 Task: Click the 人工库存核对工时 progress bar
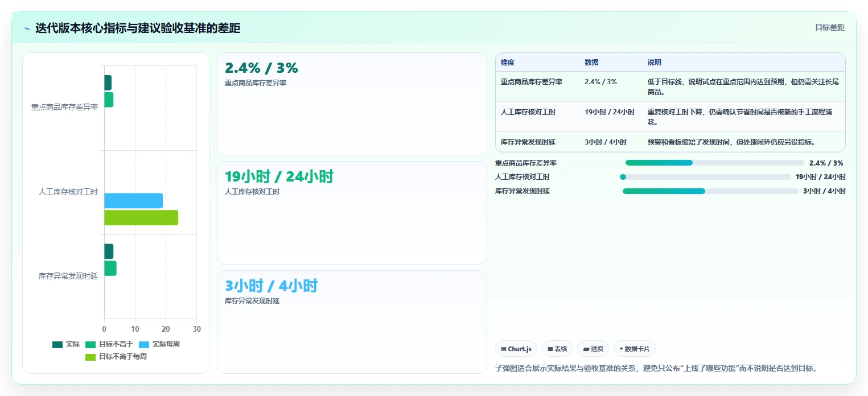point(705,177)
